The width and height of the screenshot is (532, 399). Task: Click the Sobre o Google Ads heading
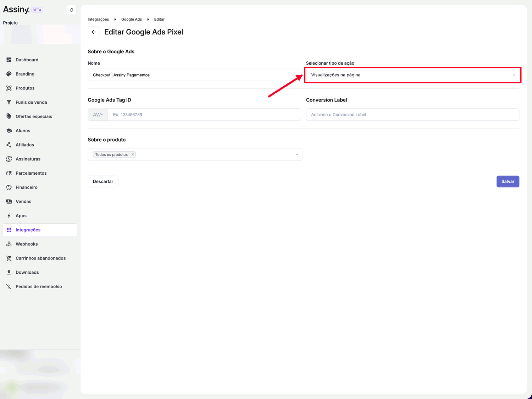111,51
